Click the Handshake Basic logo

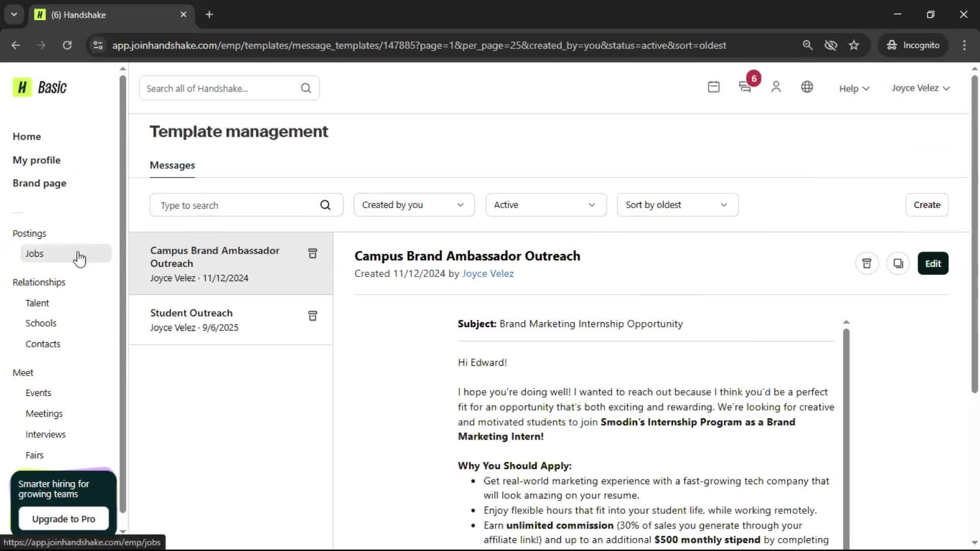[40, 88]
